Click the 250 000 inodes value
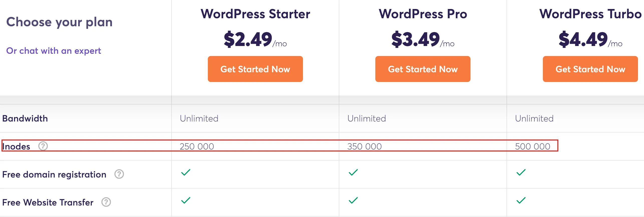Viewport: 644px width, 217px height. 197,146
